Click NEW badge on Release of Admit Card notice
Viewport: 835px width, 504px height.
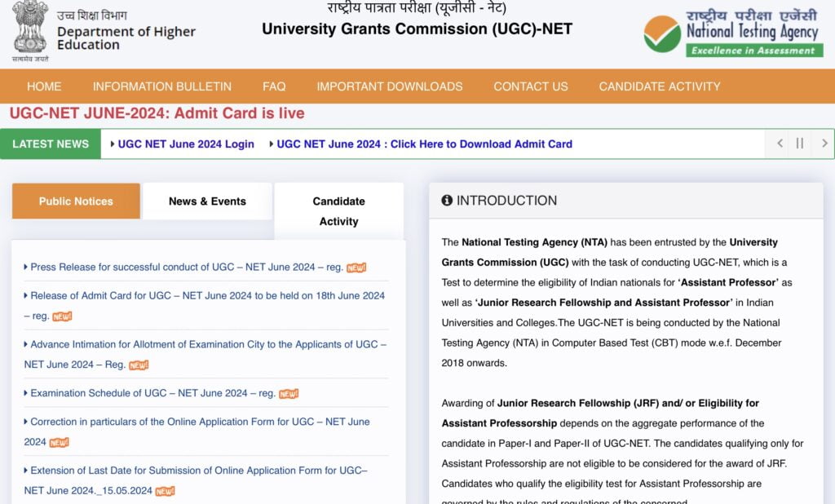tap(62, 316)
